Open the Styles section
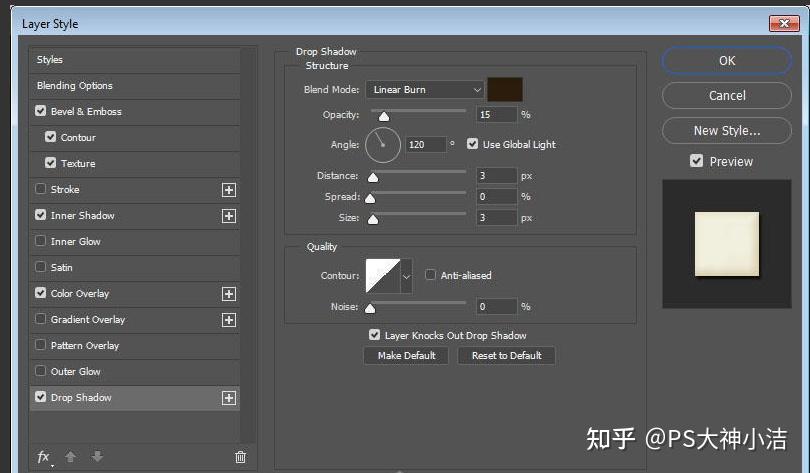Viewport: 810px width, 473px height. point(135,60)
